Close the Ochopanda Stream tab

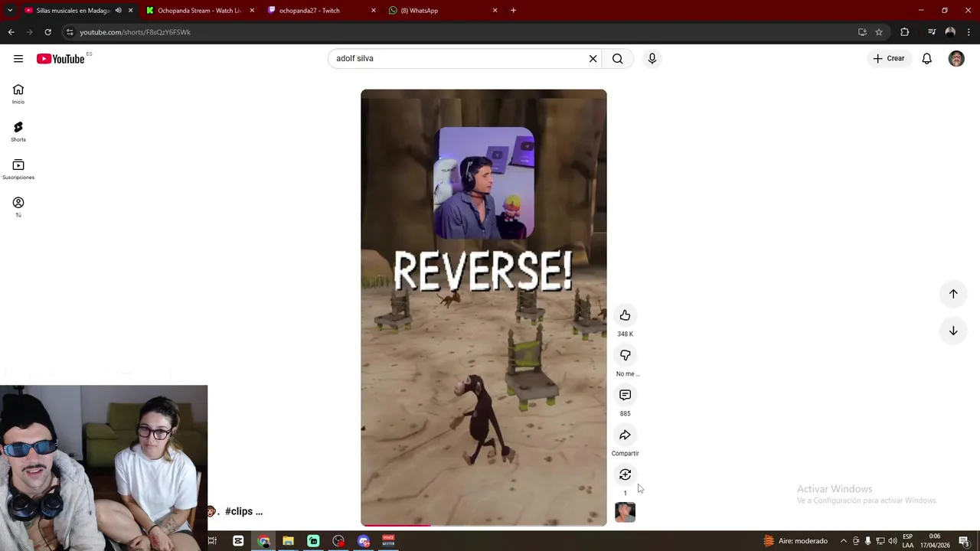click(252, 11)
